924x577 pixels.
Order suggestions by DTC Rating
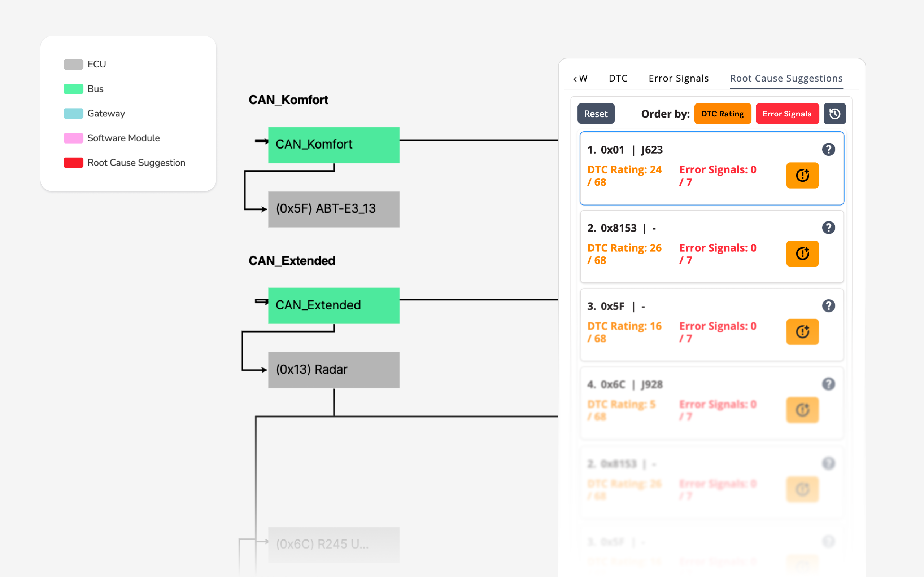point(722,114)
